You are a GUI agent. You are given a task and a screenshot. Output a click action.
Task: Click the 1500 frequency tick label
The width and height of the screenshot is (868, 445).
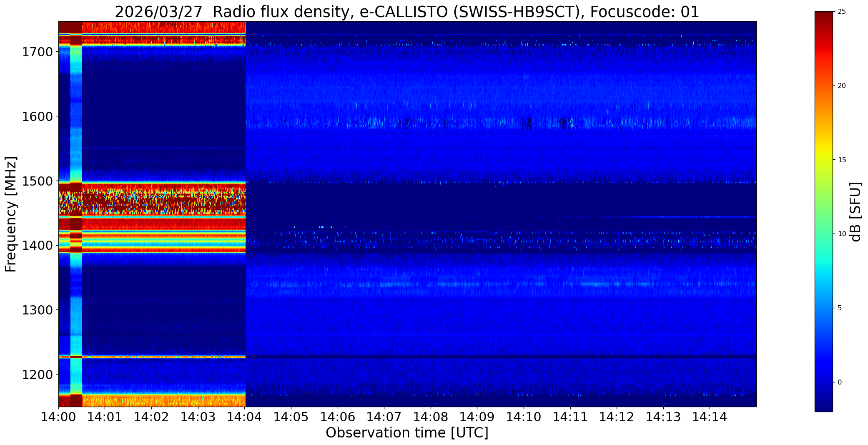click(x=37, y=181)
